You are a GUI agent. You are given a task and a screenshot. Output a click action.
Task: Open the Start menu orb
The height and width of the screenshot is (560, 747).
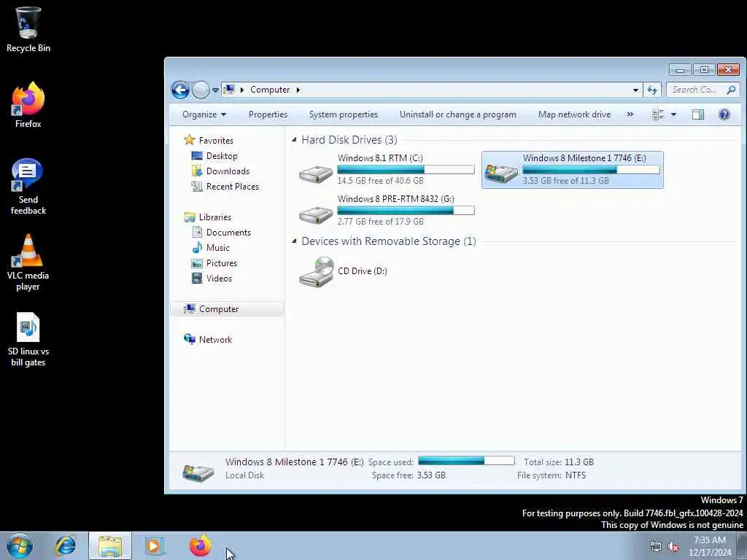[x=20, y=545]
